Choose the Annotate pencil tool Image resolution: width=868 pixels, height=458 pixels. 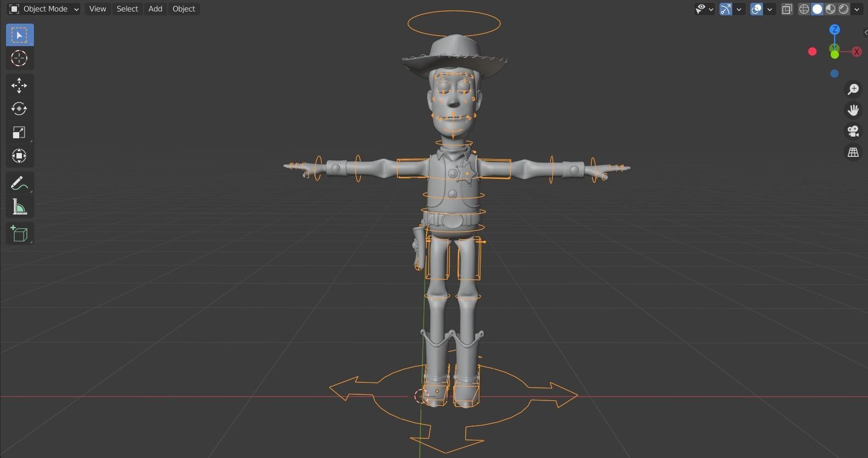[20, 183]
